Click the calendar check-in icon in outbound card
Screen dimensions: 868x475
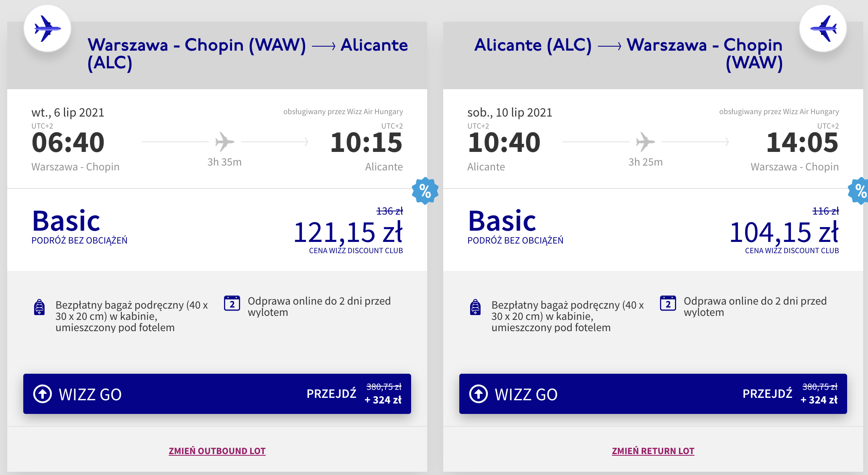click(232, 303)
